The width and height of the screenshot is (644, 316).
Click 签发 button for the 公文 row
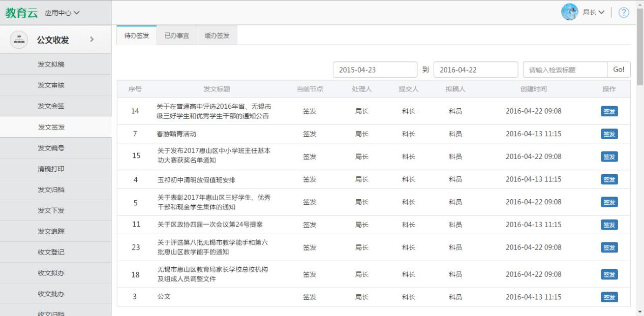click(x=609, y=297)
